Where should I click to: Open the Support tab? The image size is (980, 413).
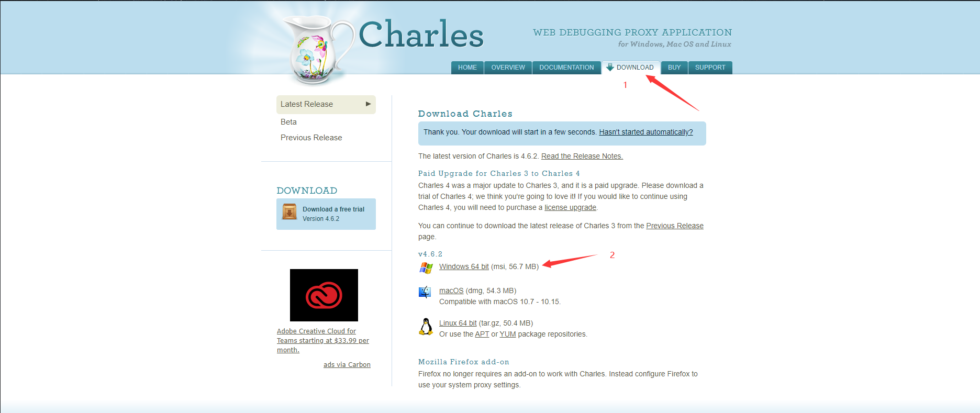(710, 68)
